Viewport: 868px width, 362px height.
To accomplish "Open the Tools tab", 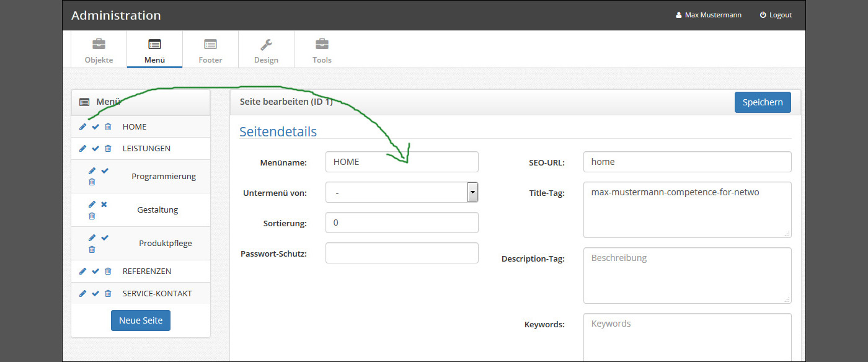I will 322,50.
